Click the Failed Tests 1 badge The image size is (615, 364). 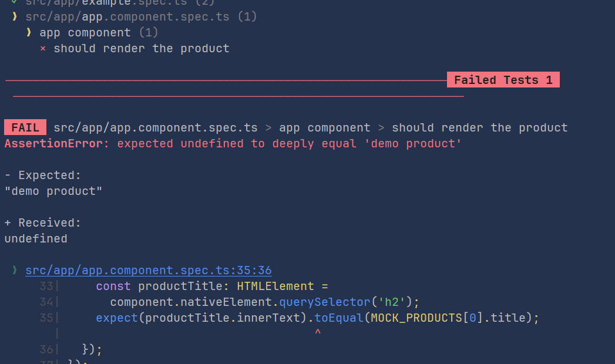pyautogui.click(x=503, y=80)
